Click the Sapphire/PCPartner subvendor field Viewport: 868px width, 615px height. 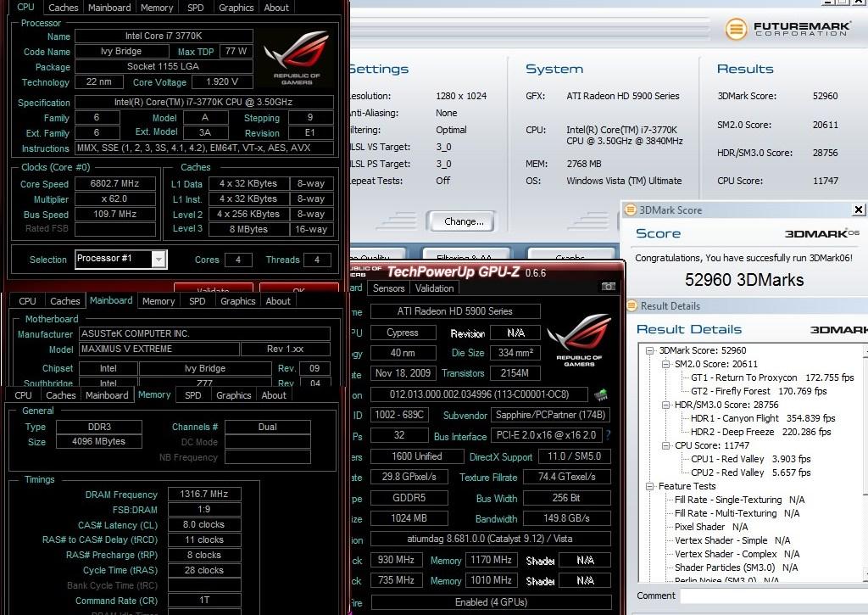click(x=551, y=415)
